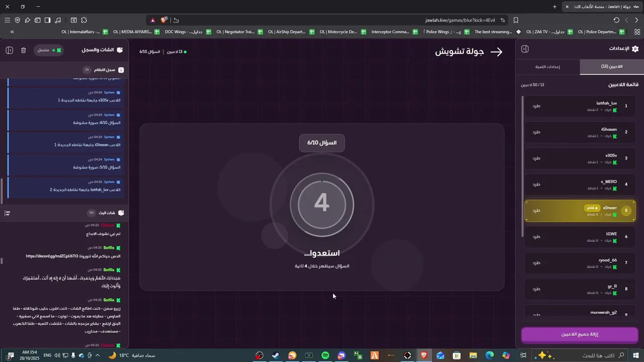Kick player xStaarr with طرد
644x362 pixels.
tap(537, 210)
